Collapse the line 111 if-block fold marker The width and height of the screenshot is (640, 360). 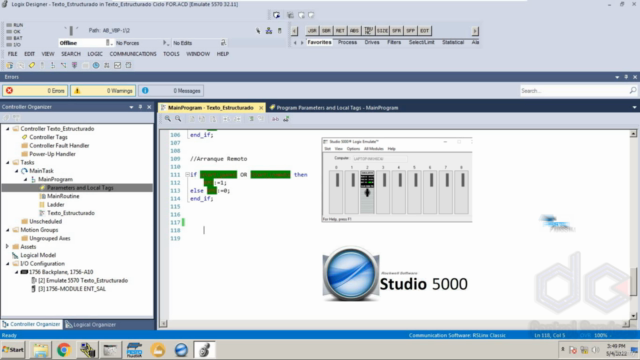click(x=187, y=175)
